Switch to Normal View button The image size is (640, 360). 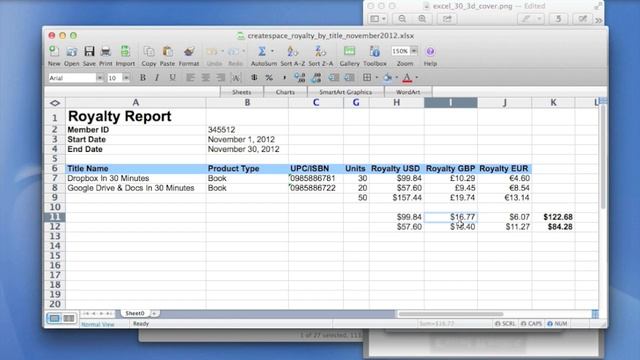(x=54, y=318)
